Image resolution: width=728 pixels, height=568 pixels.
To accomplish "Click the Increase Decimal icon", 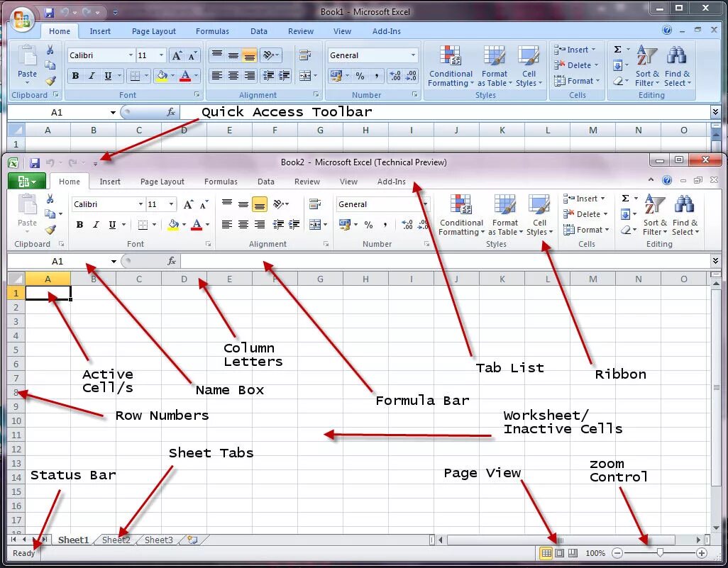I will (x=407, y=224).
